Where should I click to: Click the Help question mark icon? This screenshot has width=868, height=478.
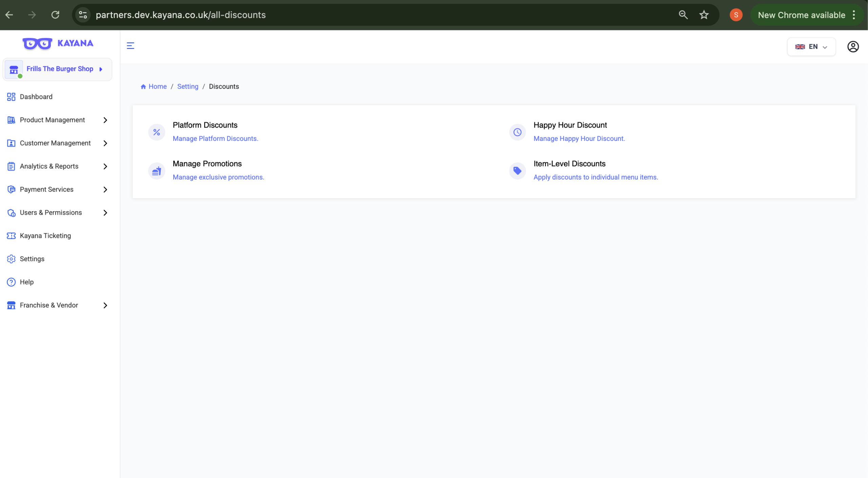pos(11,282)
